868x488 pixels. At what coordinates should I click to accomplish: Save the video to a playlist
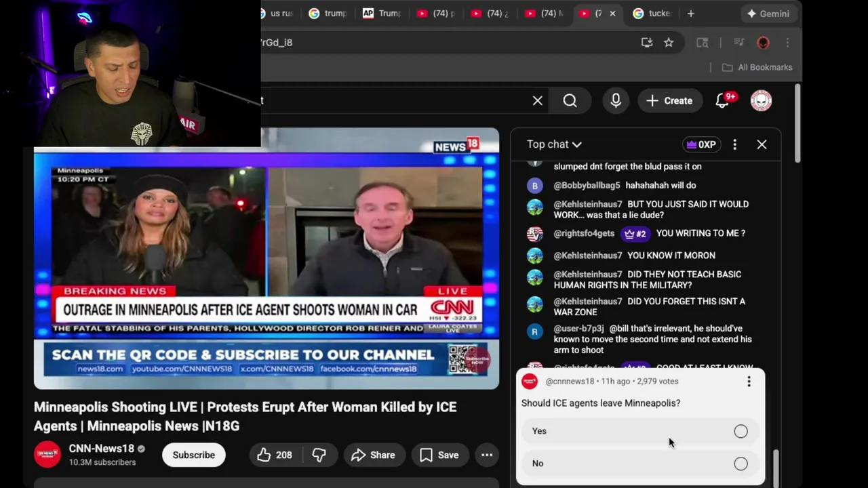439,455
